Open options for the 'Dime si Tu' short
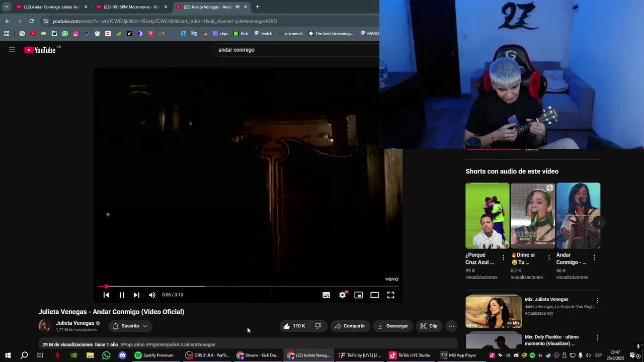This screenshot has width=644, height=362. click(x=549, y=257)
